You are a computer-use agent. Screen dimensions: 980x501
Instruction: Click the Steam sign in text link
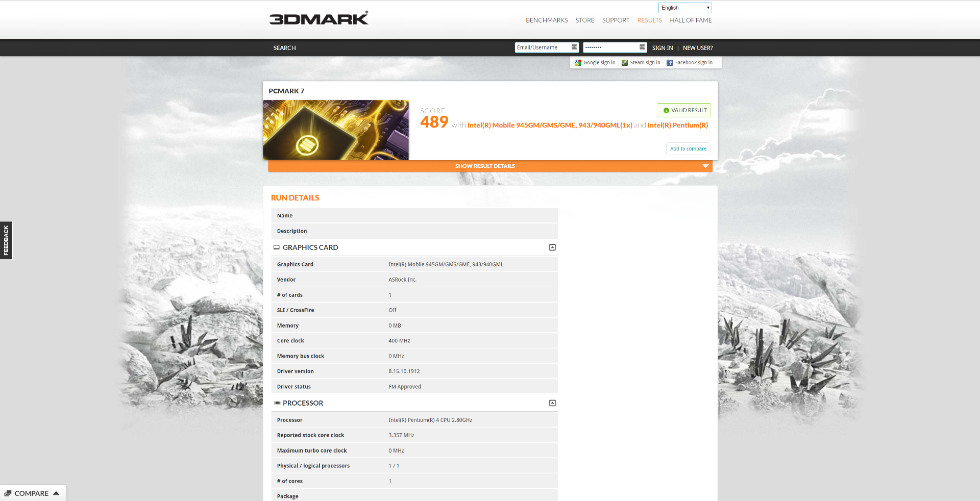[645, 63]
